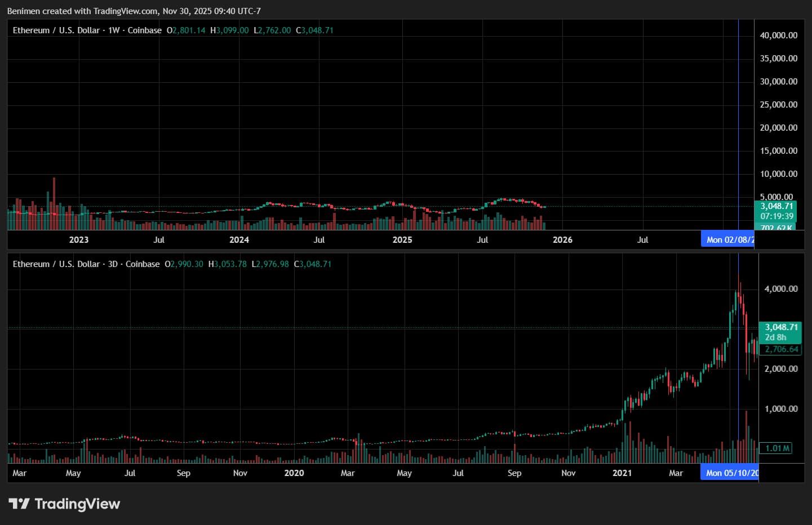Click the 1.01M volume label
Viewport: 812px width, 525px height.
pyautogui.click(x=776, y=448)
